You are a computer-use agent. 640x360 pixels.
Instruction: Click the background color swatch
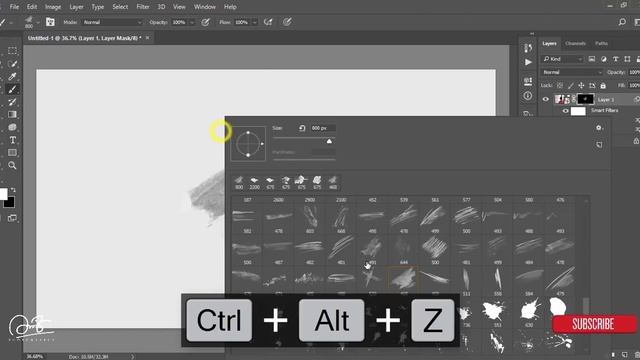point(10,202)
